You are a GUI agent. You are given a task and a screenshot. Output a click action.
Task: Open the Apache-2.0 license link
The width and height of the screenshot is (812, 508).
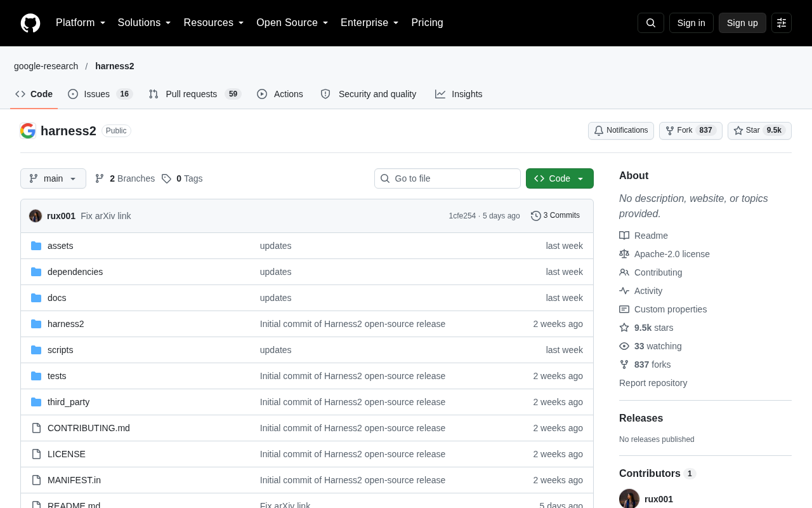click(665, 254)
